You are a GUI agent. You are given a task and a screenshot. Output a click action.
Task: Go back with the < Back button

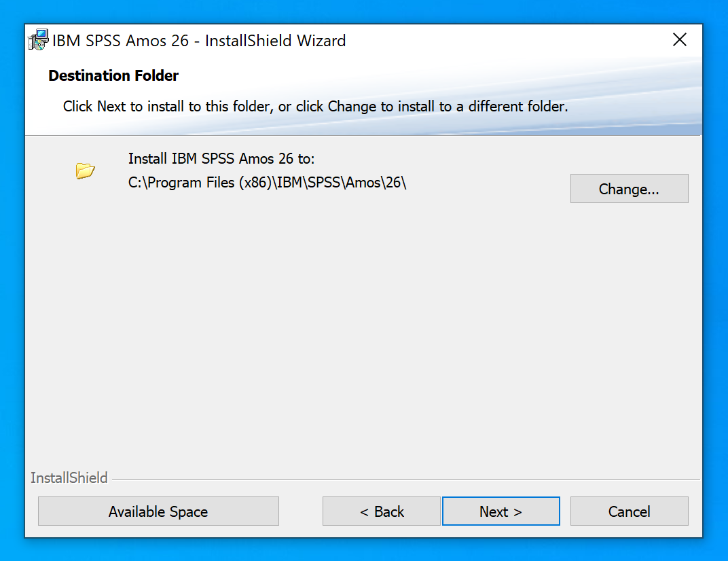point(381,511)
